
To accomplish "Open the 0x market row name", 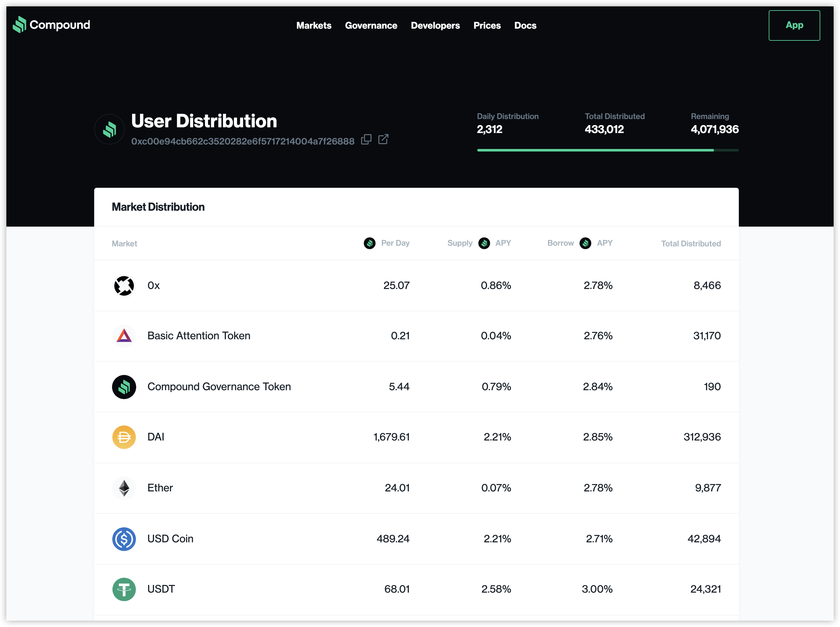I will [x=154, y=285].
